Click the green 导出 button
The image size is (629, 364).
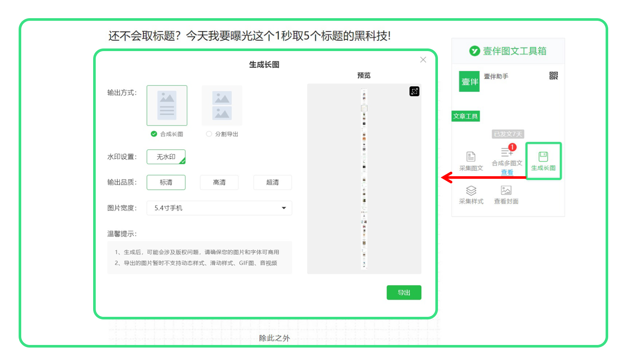pyautogui.click(x=404, y=293)
